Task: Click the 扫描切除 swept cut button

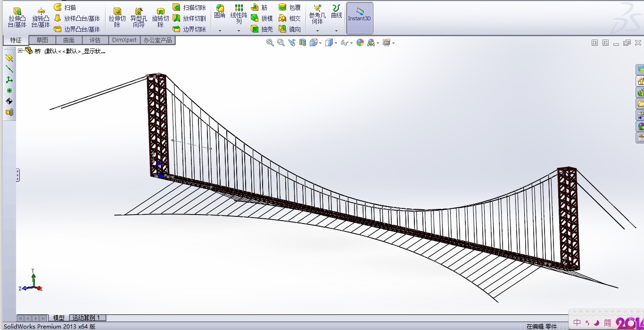Action: (189, 8)
